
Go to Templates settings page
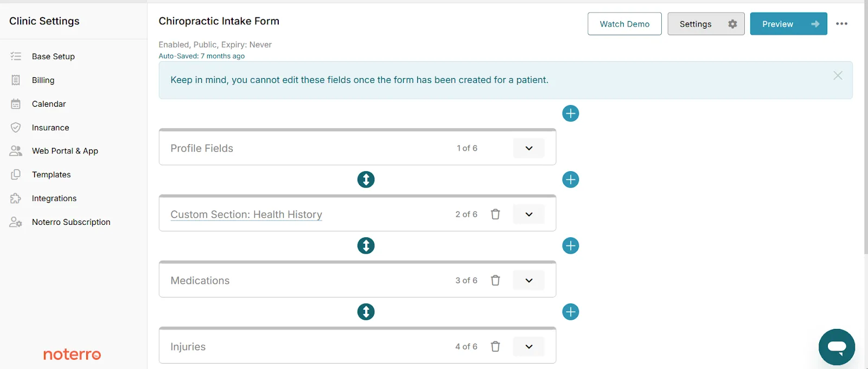(51, 174)
